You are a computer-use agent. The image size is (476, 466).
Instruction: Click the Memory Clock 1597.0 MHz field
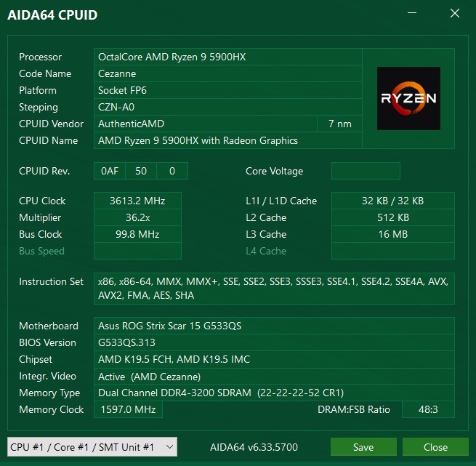tap(128, 409)
